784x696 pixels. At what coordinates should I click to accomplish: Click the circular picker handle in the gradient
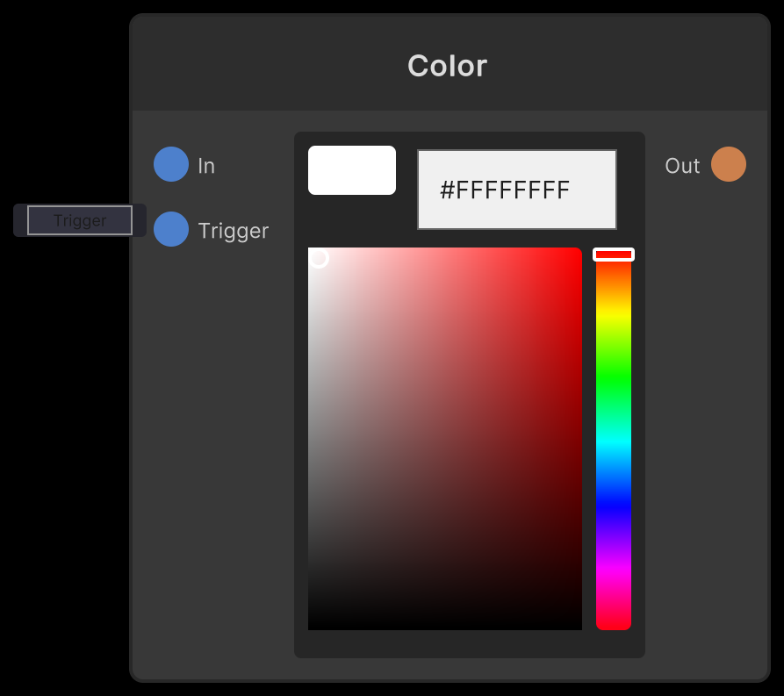pos(318,257)
